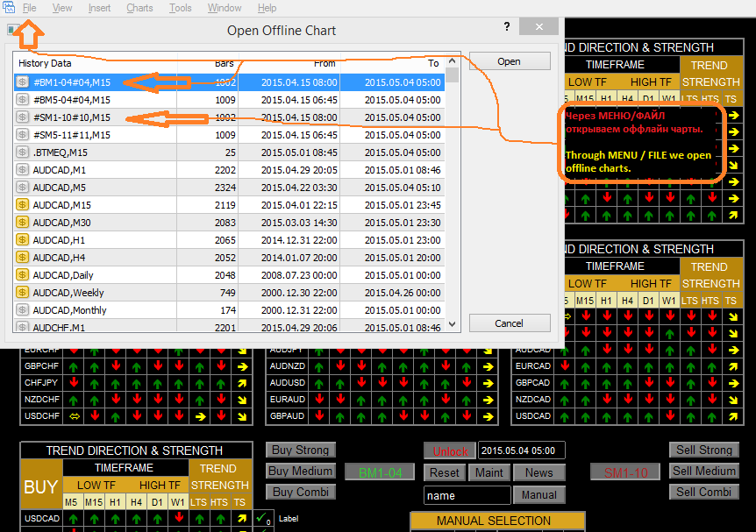Select AUDCAD,H1 gold symbol icon
This screenshot has height=532, width=756.
pos(22,239)
